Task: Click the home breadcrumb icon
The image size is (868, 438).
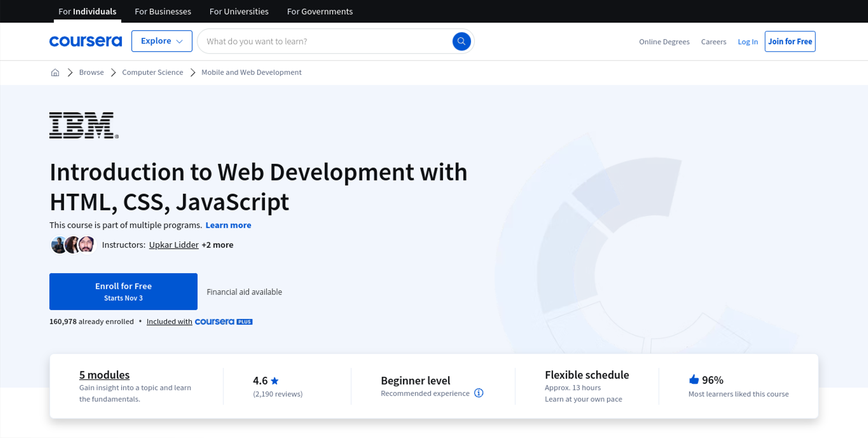Action: click(x=55, y=72)
